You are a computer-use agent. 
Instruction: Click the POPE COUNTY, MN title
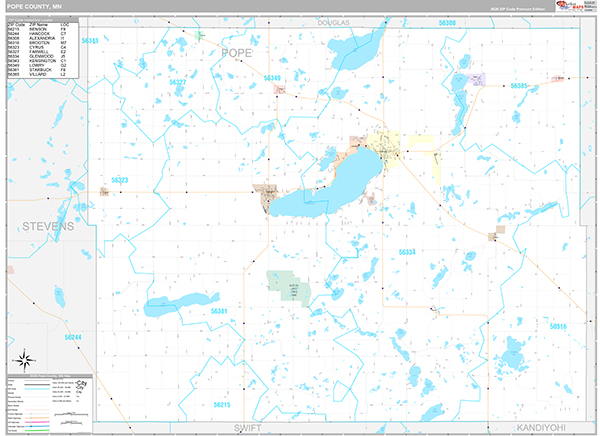pos(34,7)
